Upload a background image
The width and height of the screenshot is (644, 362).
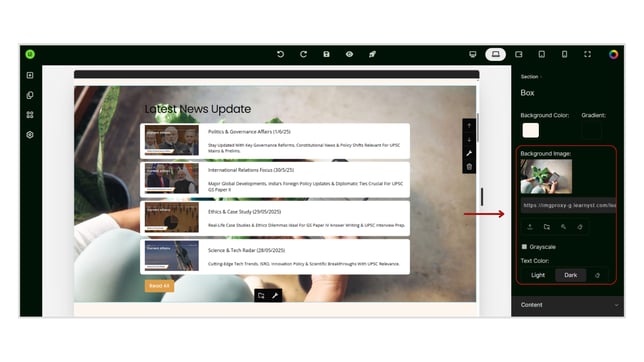(530, 227)
